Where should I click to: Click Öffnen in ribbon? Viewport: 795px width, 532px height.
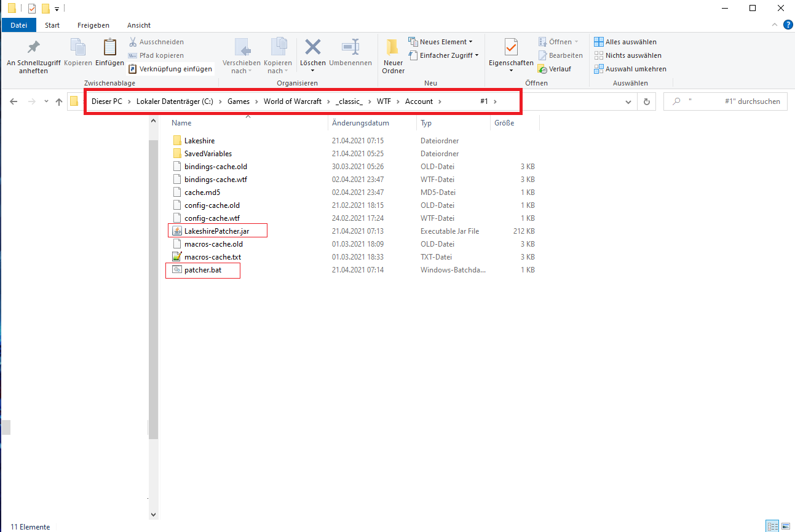pyautogui.click(x=559, y=42)
